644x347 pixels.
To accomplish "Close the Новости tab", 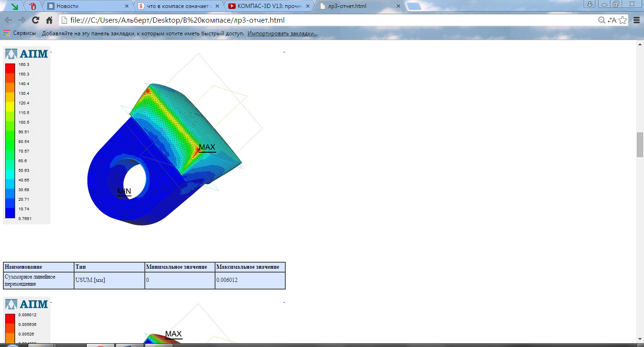I will click(x=126, y=7).
